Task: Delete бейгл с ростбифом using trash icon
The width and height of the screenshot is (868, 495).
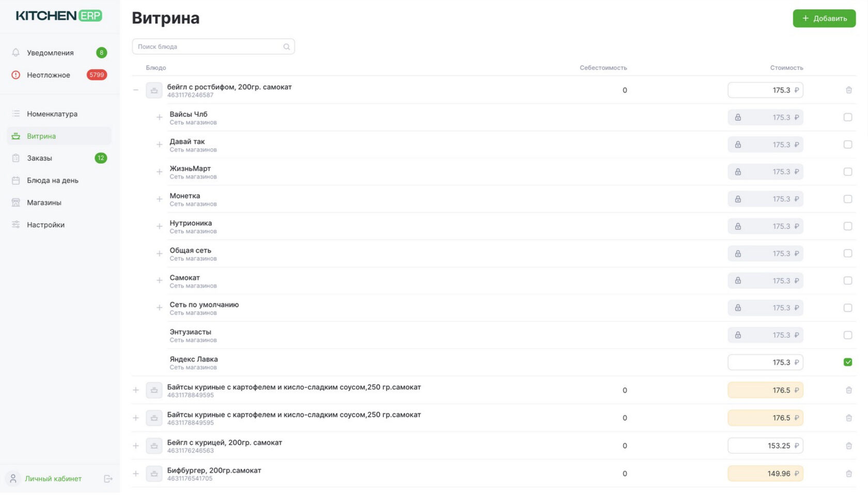Action: pyautogui.click(x=848, y=90)
